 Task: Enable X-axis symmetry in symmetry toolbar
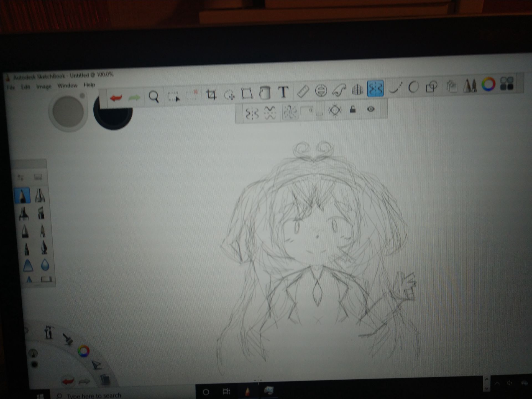[x=270, y=112]
